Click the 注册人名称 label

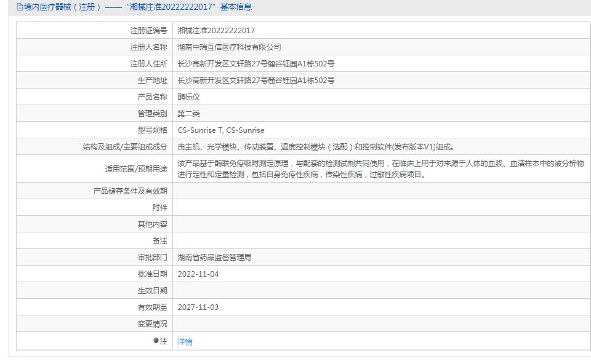point(149,47)
